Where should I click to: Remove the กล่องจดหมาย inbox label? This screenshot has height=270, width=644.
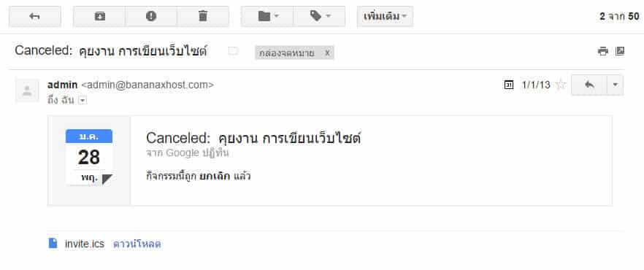click(x=327, y=53)
